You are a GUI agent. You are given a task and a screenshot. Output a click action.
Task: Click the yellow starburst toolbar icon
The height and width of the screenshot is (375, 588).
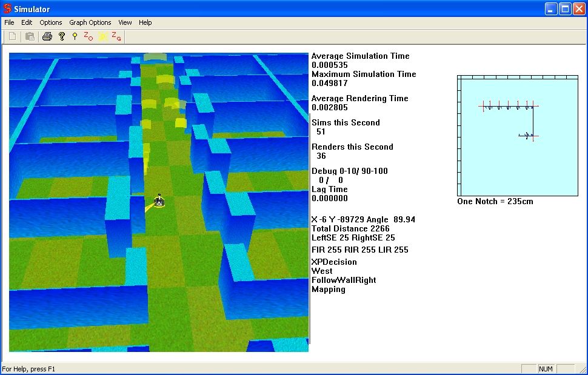click(x=103, y=37)
